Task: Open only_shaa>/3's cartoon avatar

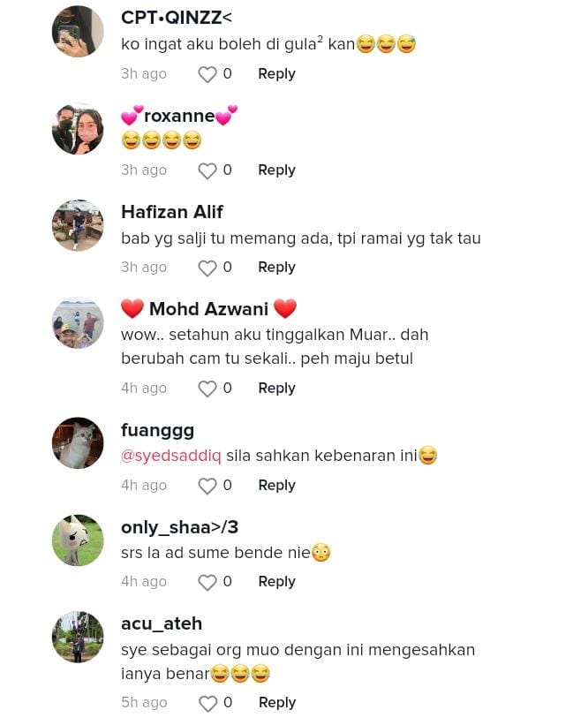Action: tap(78, 540)
